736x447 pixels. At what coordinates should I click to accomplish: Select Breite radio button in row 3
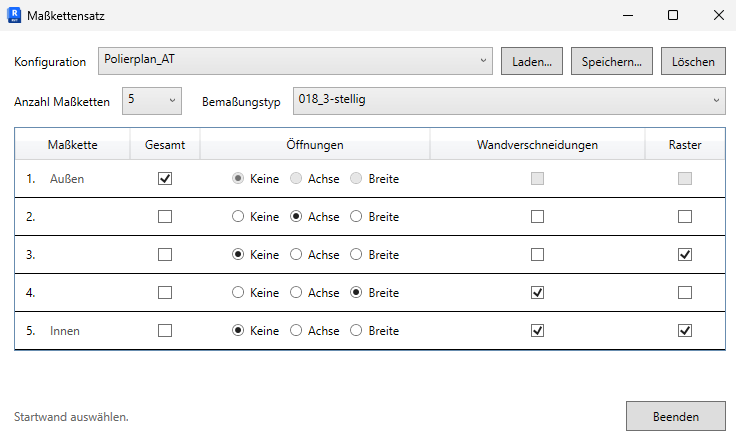[356, 254]
